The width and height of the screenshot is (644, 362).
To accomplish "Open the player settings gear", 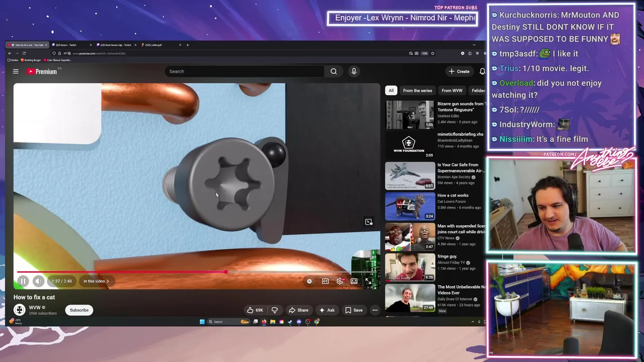I will coord(340,281).
